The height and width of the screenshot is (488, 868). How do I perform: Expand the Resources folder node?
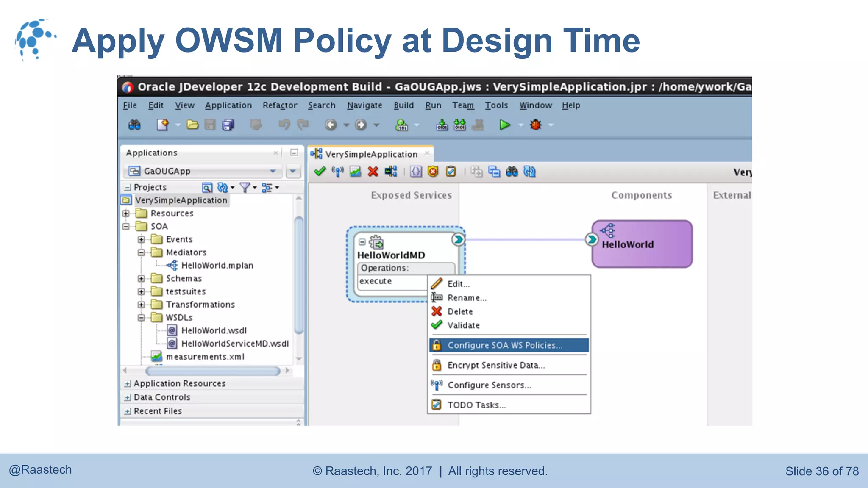click(x=126, y=213)
